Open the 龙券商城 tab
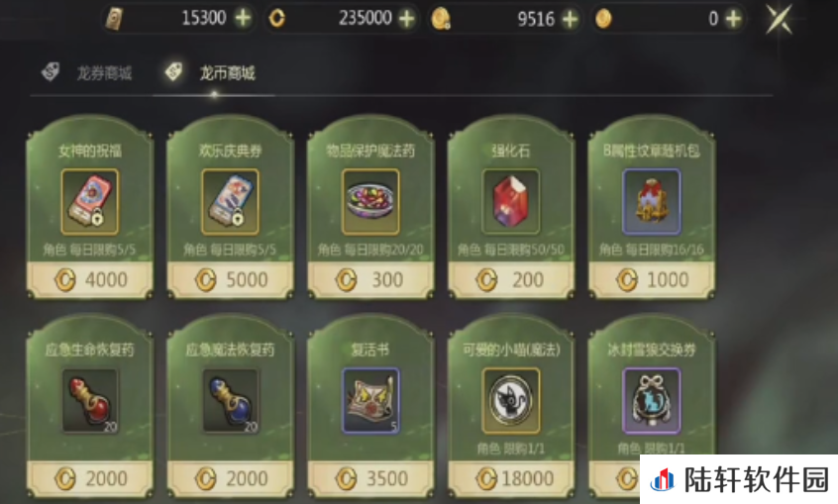 click(x=87, y=72)
